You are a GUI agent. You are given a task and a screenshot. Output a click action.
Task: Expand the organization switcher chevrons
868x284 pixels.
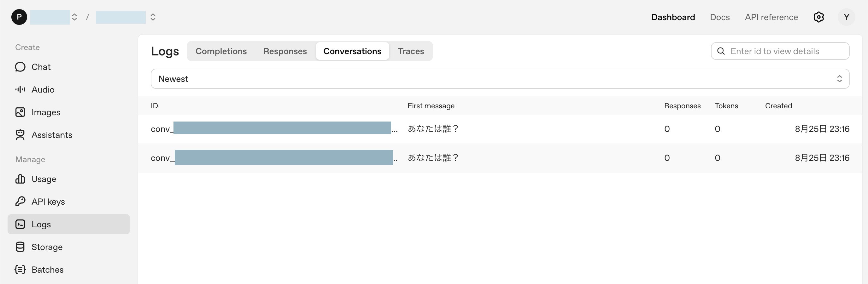(74, 17)
